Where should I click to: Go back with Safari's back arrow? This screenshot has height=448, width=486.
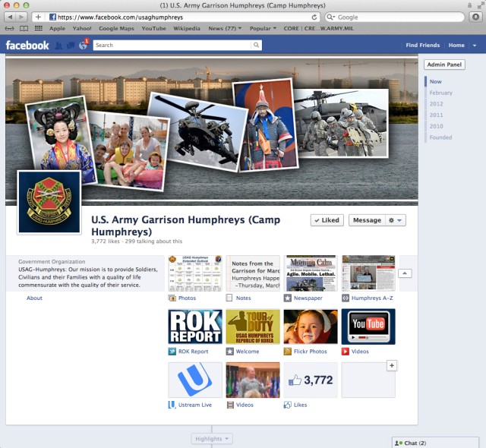(x=10, y=17)
